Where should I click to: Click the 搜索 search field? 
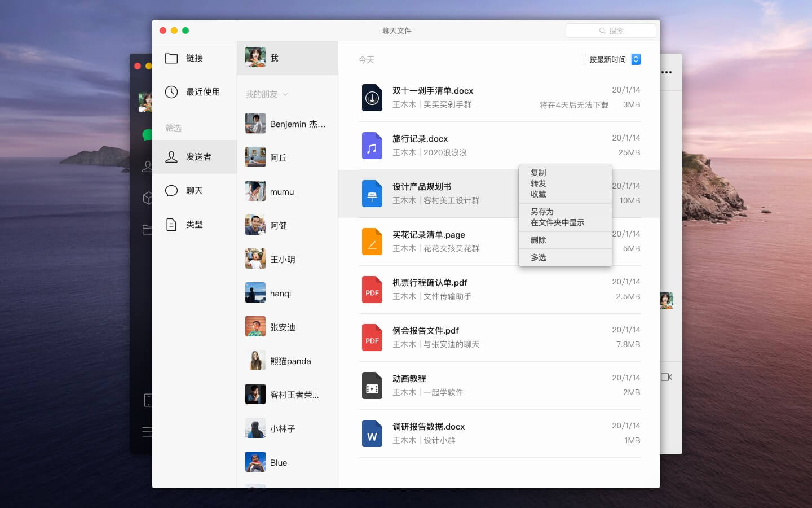(611, 30)
